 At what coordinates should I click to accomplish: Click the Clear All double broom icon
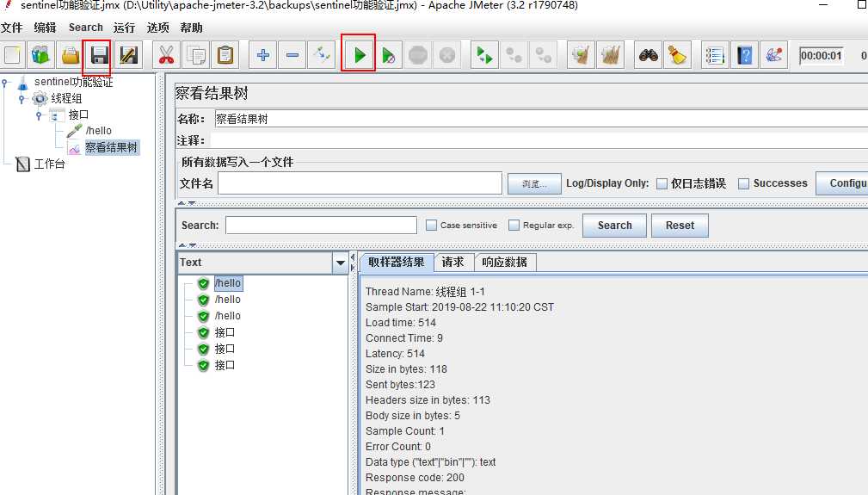(610, 55)
